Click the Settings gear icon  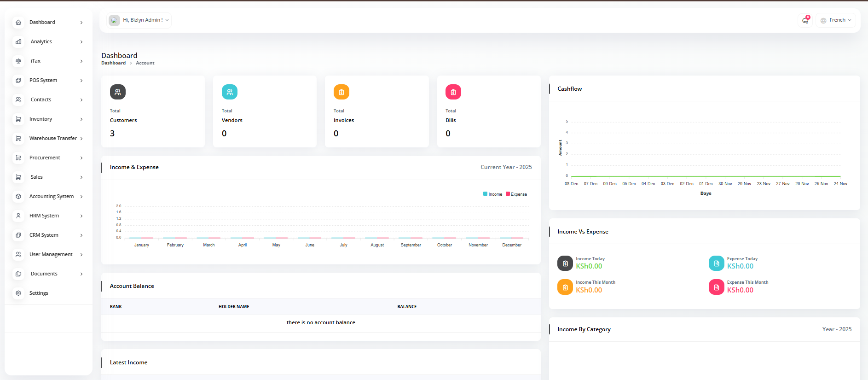[x=18, y=293]
